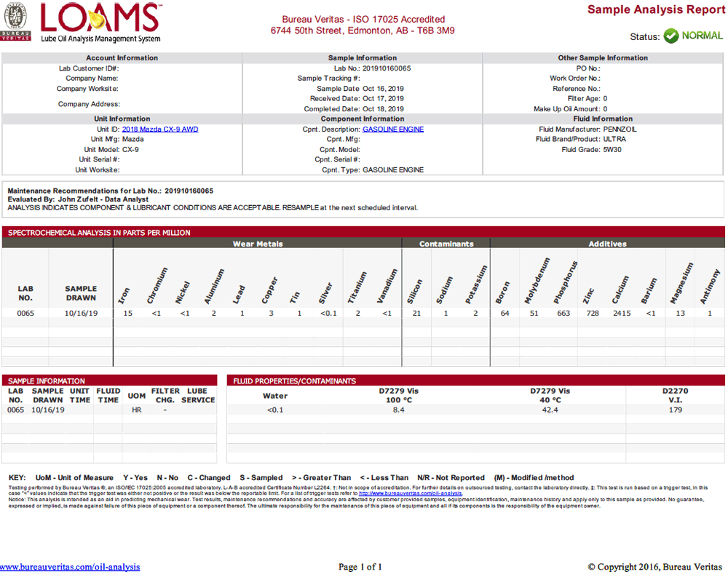The image size is (728, 574).
Task: Click the Other Sample Information section header
Action: pyautogui.click(x=603, y=57)
